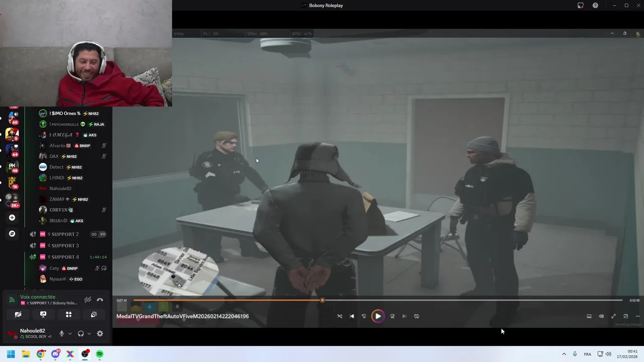Viewport: 644px width, 362px height.
Task: Skip to the previous track
Action: point(352,316)
